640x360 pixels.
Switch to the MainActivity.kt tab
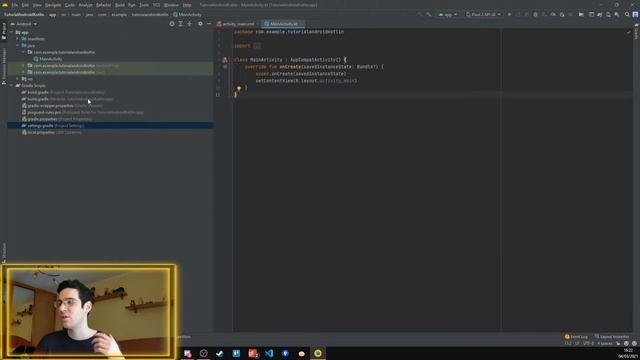coord(284,24)
